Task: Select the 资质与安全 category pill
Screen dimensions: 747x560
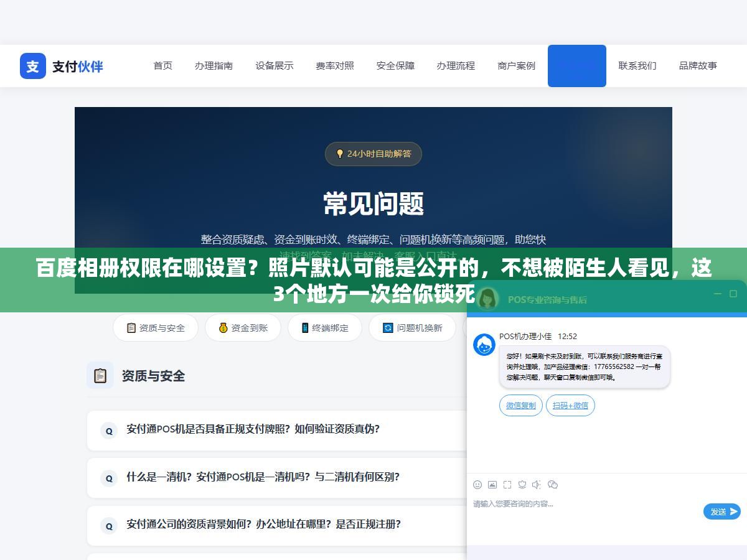Action: tap(156, 328)
